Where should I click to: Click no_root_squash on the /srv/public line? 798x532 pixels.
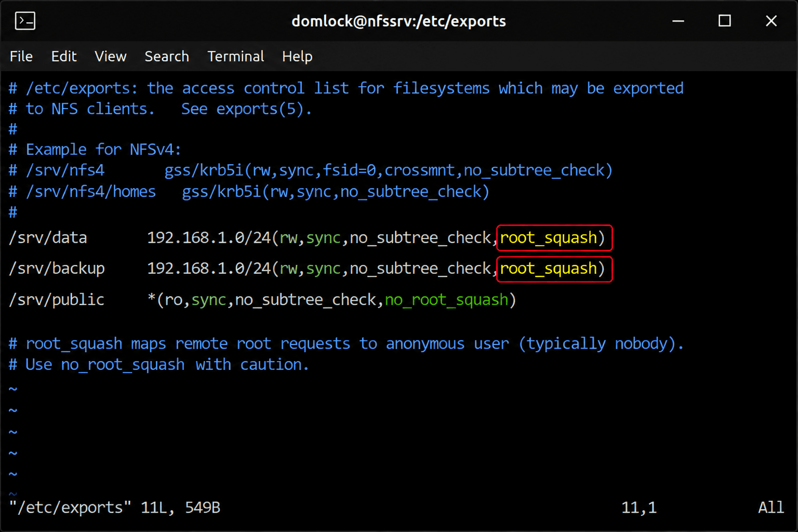coord(447,300)
